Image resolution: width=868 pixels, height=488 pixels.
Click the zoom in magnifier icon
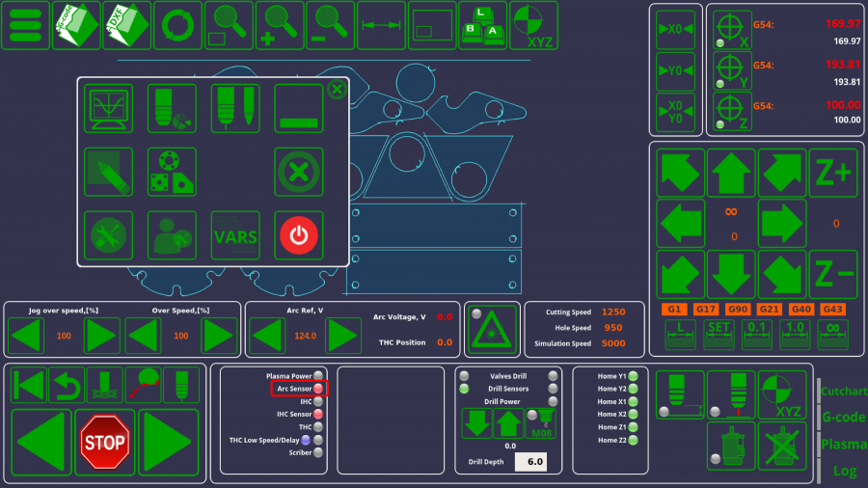pyautogui.click(x=280, y=26)
